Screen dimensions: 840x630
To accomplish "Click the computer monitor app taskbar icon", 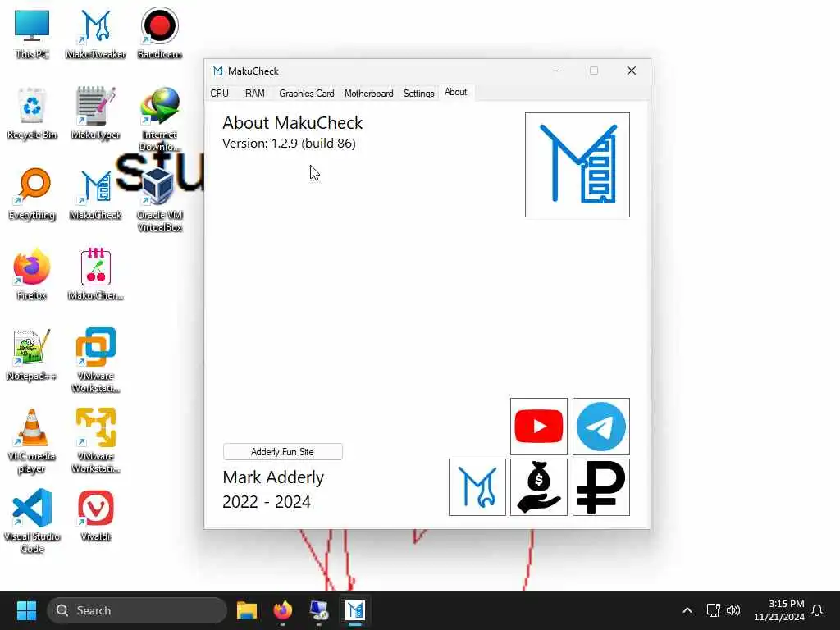I will pos(319,610).
